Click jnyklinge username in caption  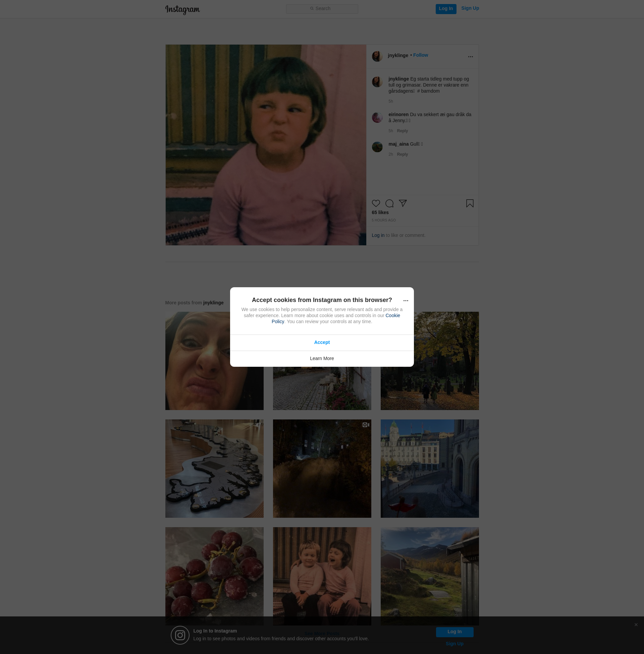(398, 79)
